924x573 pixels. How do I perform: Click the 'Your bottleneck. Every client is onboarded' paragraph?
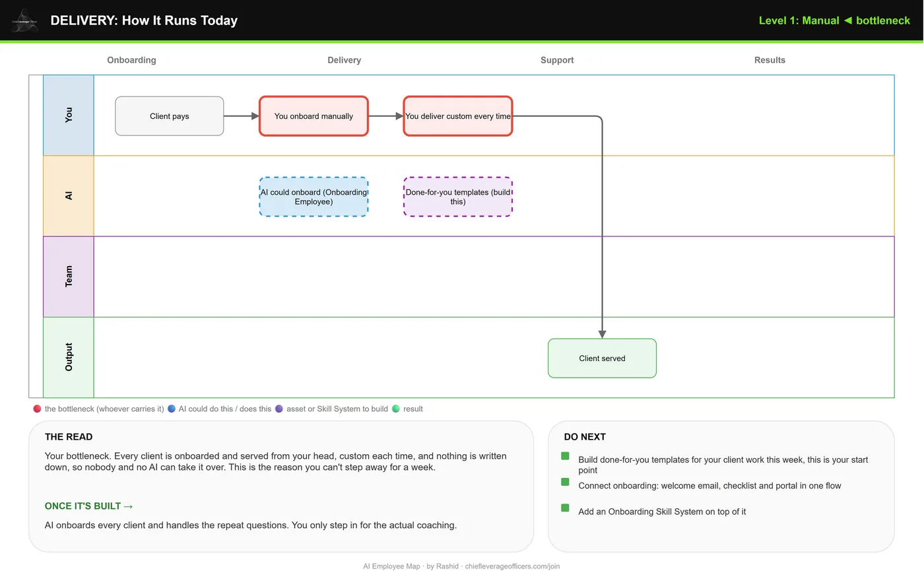coord(276,461)
